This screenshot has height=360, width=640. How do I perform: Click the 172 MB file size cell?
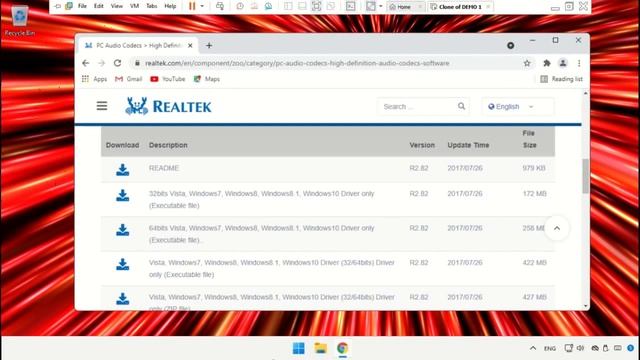point(534,194)
